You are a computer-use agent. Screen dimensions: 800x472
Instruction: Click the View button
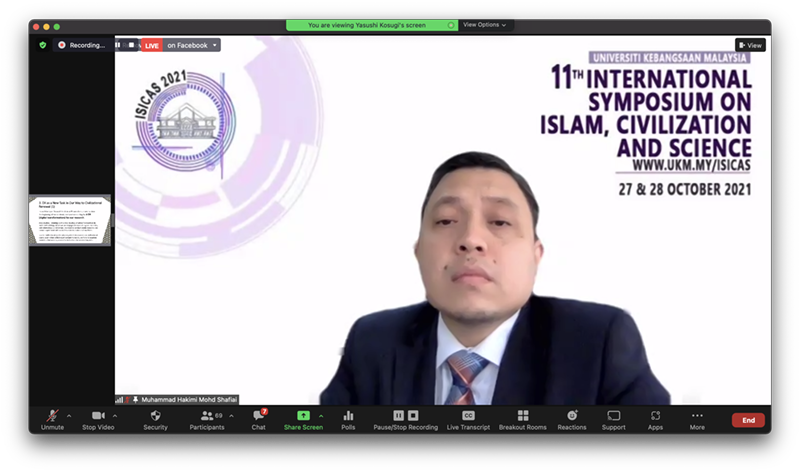pyautogui.click(x=750, y=45)
